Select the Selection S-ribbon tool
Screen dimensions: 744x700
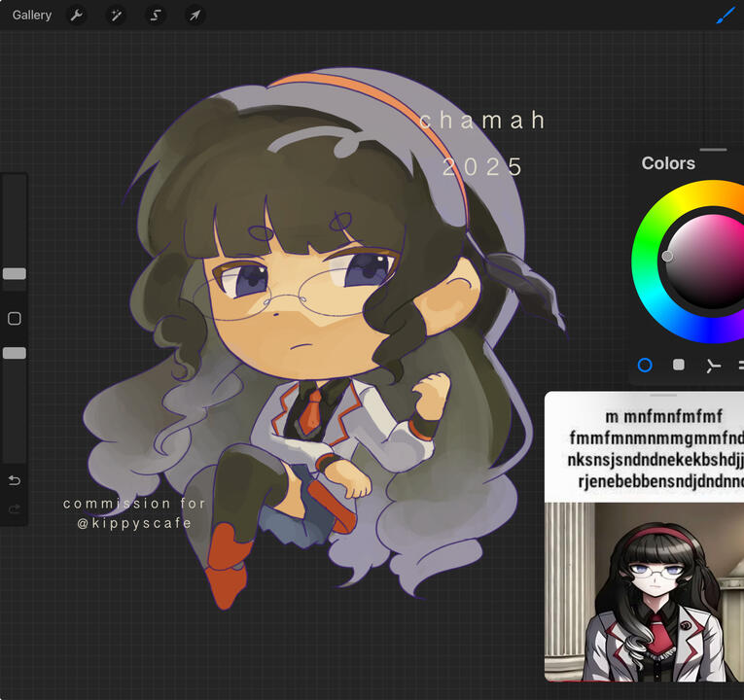pyautogui.click(x=156, y=16)
